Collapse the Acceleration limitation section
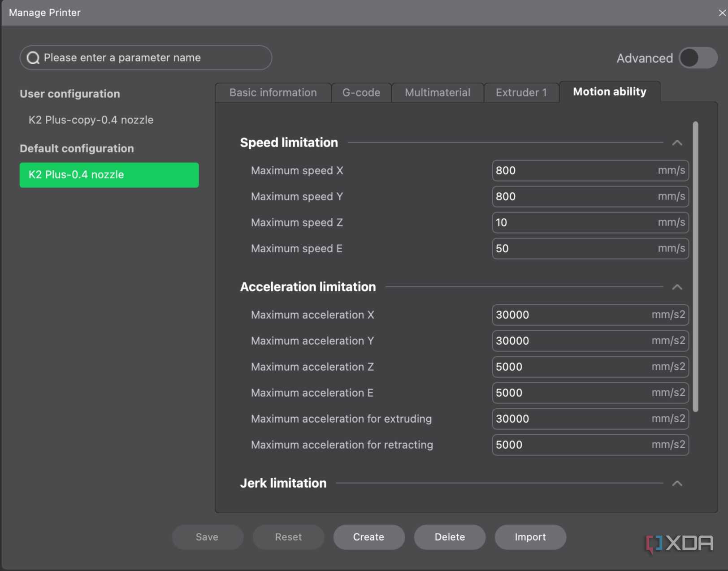The image size is (728, 571). pyautogui.click(x=677, y=287)
